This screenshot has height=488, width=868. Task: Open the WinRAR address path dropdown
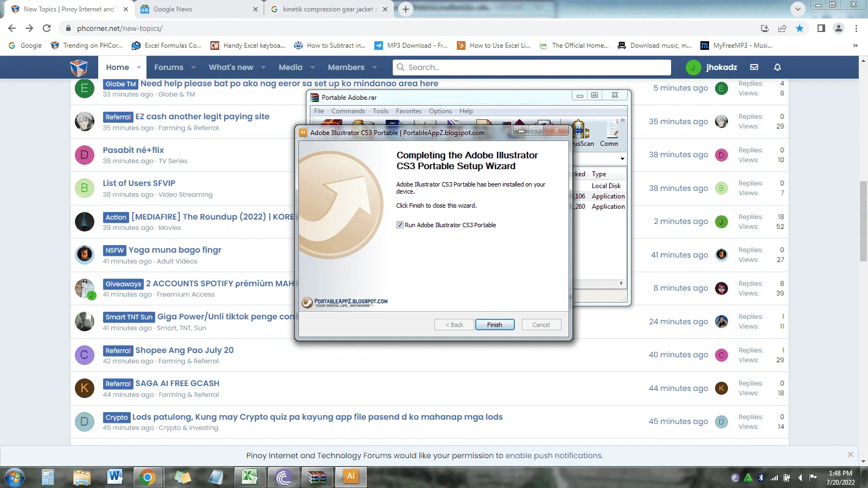click(622, 159)
